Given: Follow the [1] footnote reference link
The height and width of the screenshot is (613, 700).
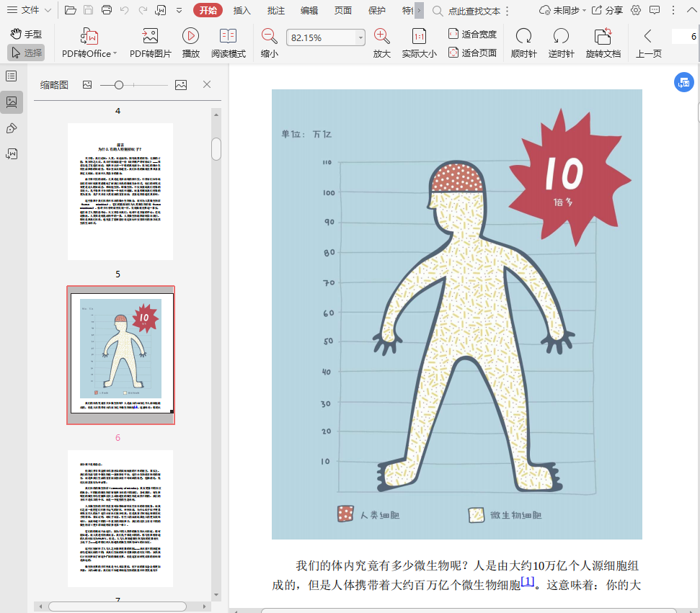Looking at the screenshot, I should (x=528, y=582).
